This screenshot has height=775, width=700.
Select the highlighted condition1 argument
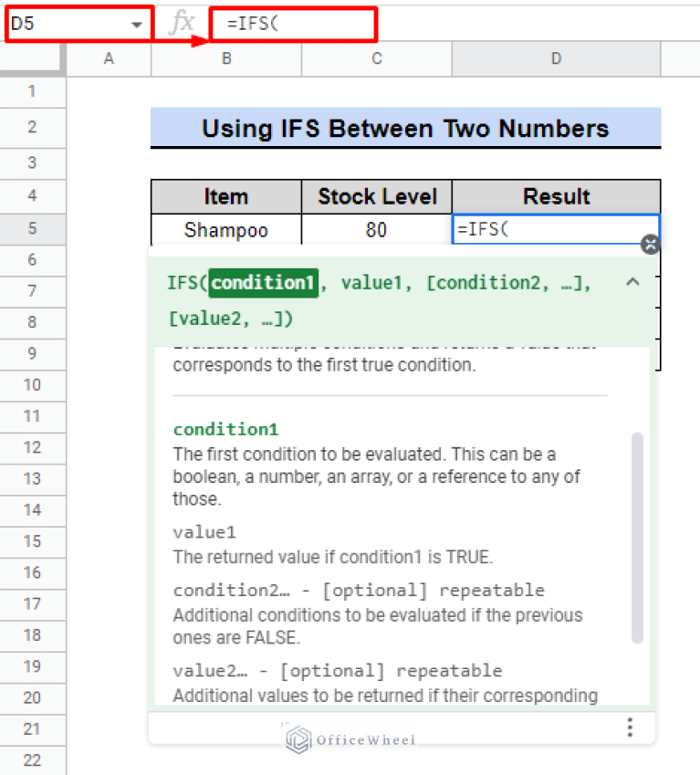tap(263, 283)
